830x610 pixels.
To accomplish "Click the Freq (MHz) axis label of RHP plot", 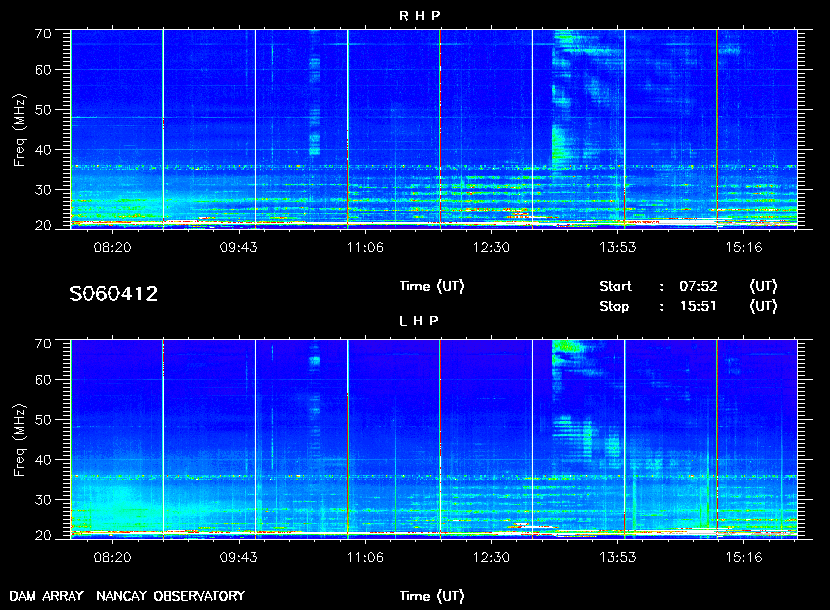I will (x=20, y=131).
